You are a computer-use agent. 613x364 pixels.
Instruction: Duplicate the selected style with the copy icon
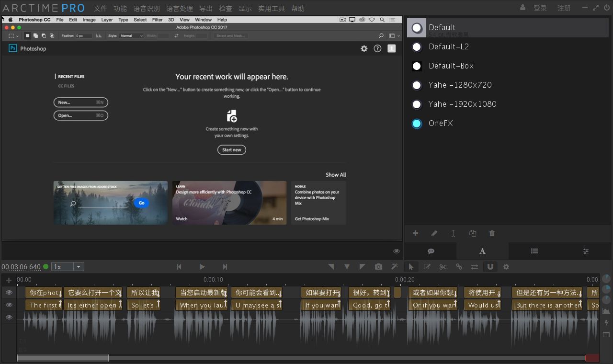(473, 233)
